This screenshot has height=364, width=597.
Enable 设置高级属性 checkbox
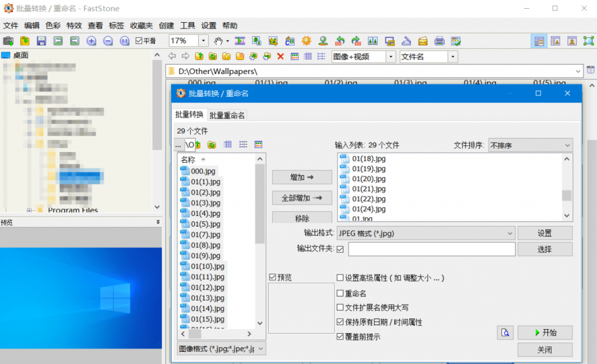(340, 278)
